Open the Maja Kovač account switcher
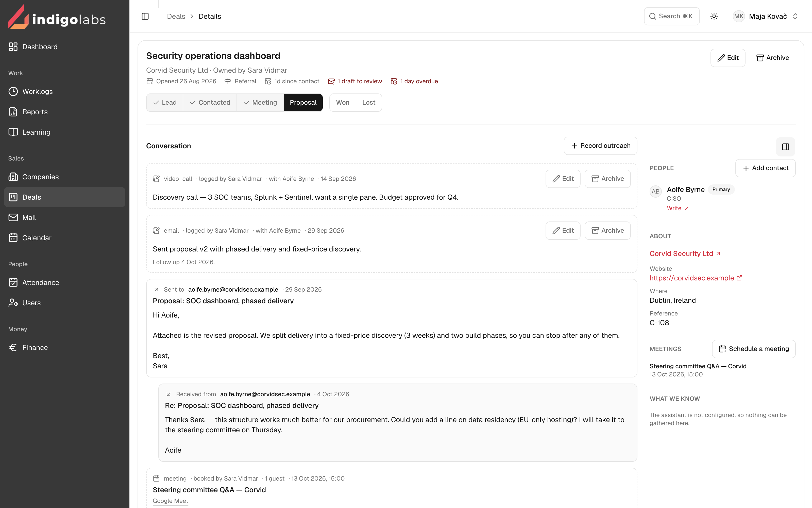Viewport: 812px width, 508px height. click(765, 16)
